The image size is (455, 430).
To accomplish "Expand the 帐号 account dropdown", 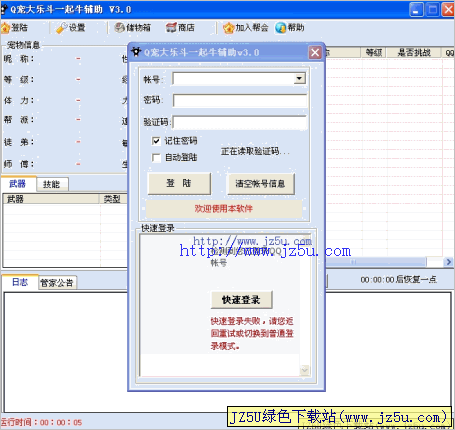I will [299, 79].
